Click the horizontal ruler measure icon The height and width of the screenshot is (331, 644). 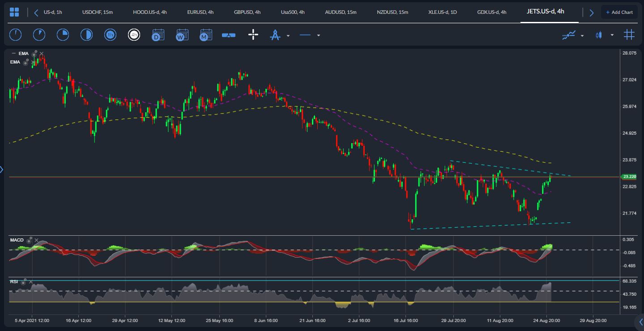(229, 35)
